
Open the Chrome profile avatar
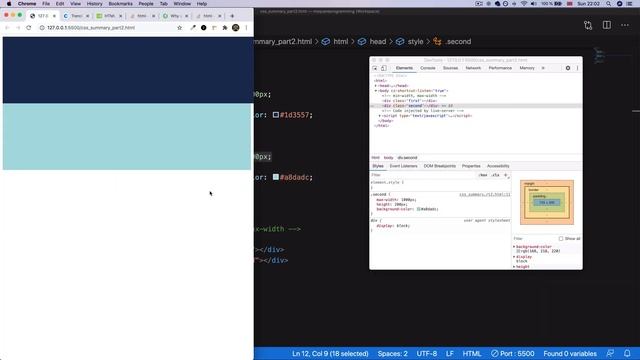coord(236,28)
